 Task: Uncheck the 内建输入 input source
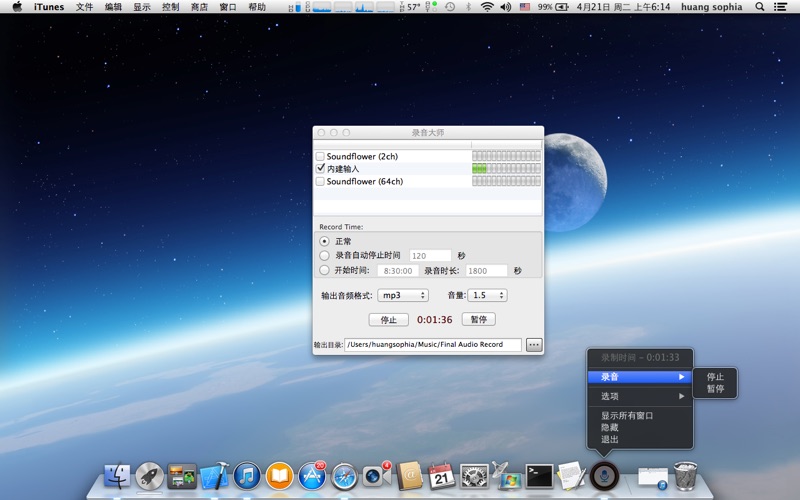pyautogui.click(x=320, y=169)
